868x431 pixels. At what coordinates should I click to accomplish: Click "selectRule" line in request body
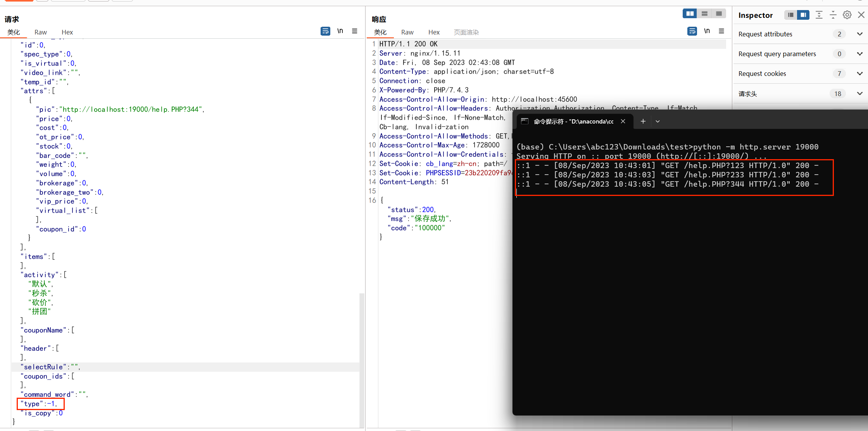50,367
